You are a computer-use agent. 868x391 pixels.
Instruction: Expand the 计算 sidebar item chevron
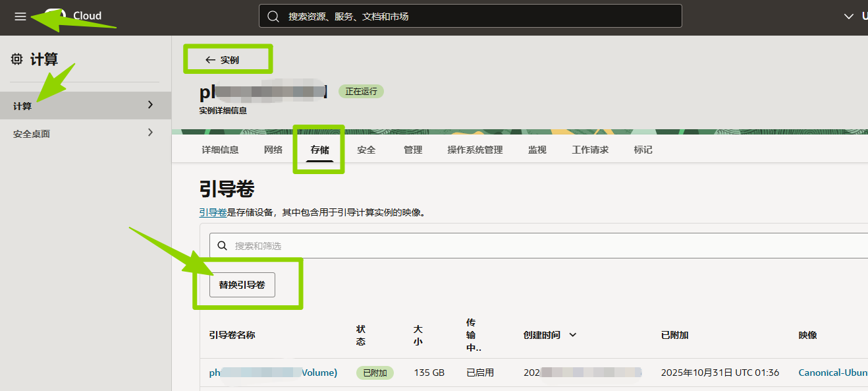click(150, 105)
